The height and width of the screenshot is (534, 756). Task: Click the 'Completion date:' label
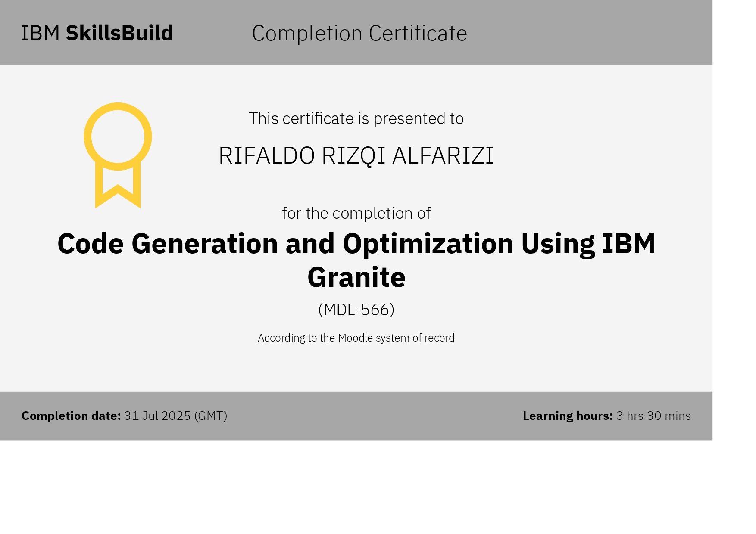coord(72,416)
